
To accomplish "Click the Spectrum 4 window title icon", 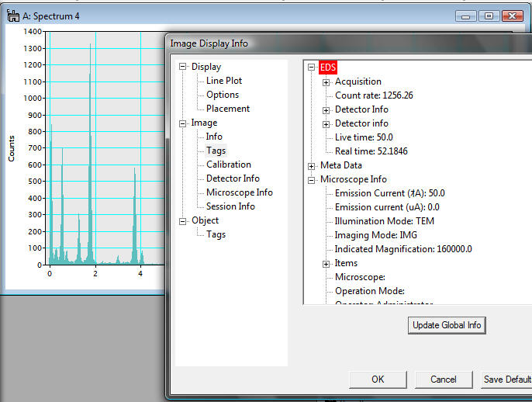I will pyautogui.click(x=13, y=16).
